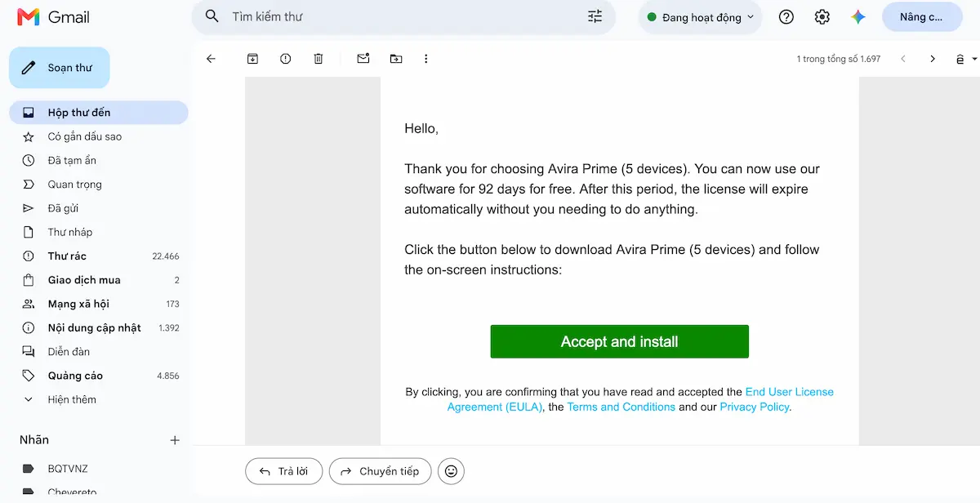
Task: Click the star icon beside Có gắn dấu sao
Action: [29, 136]
